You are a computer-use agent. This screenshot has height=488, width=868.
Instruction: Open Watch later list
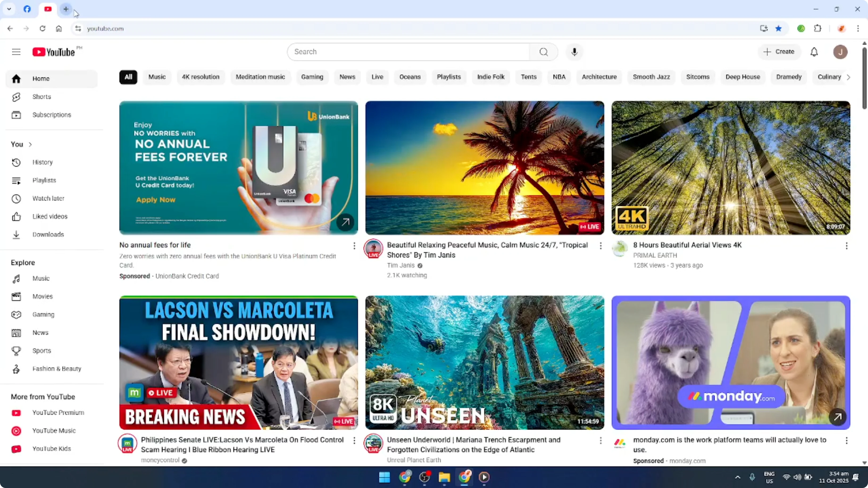pos(52,198)
